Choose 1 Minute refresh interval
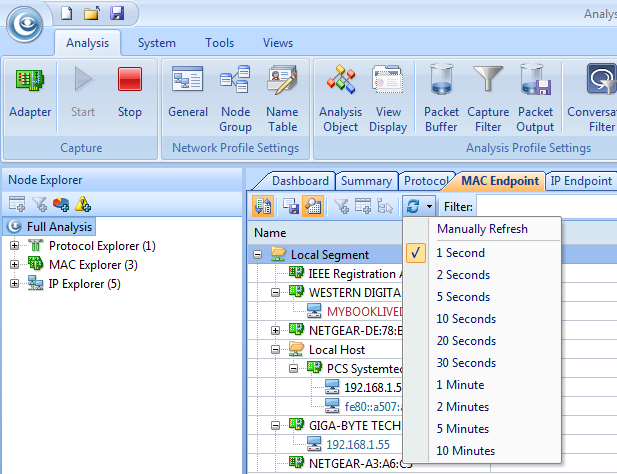The height and width of the screenshot is (474, 617). click(x=482, y=385)
